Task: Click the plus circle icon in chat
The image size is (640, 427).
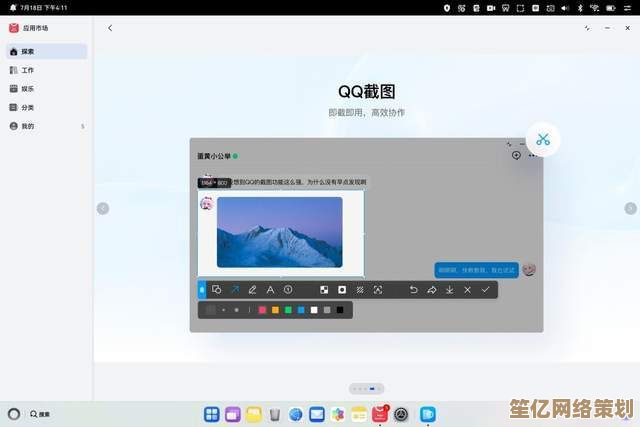Action: coord(516,155)
